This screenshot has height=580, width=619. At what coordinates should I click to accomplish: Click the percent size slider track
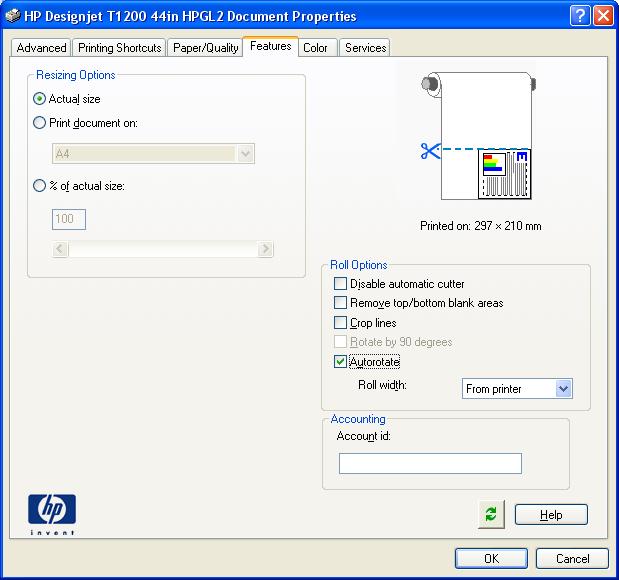[163, 249]
